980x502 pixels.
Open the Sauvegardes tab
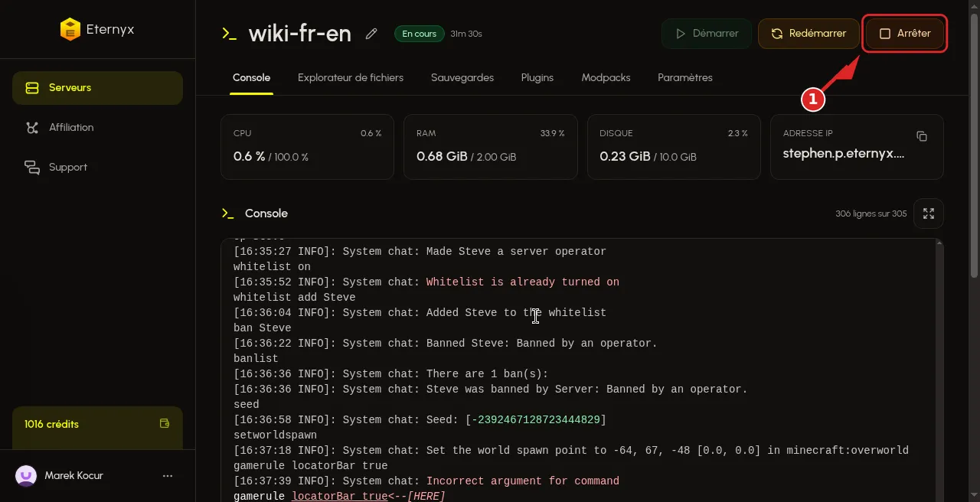pyautogui.click(x=462, y=78)
